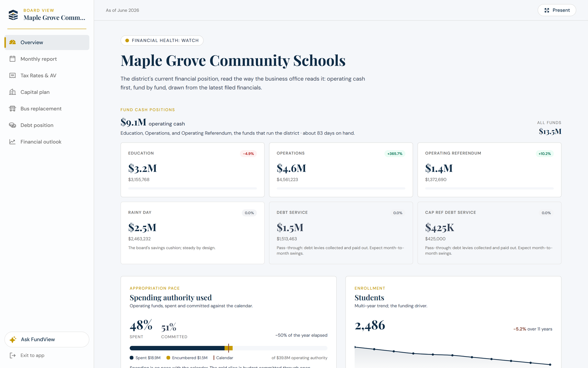Navigate to Bus replacement
The image size is (588, 368).
coord(47,109)
